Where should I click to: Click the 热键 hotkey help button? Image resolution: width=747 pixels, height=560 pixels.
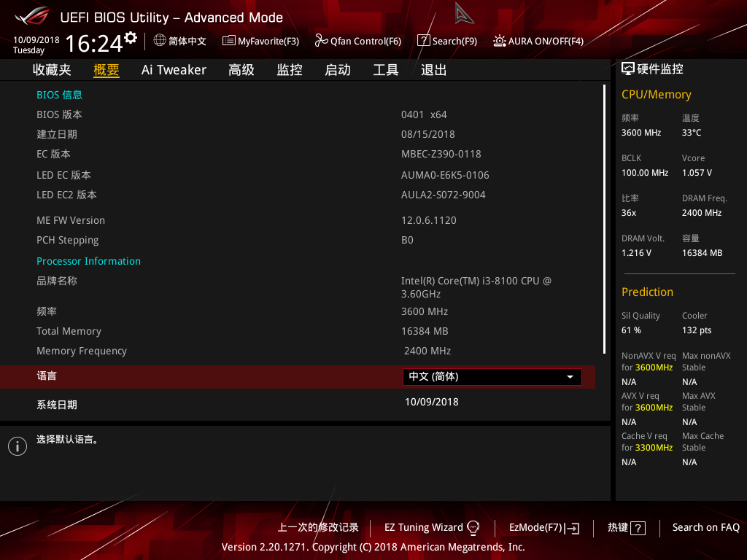pyautogui.click(x=625, y=527)
